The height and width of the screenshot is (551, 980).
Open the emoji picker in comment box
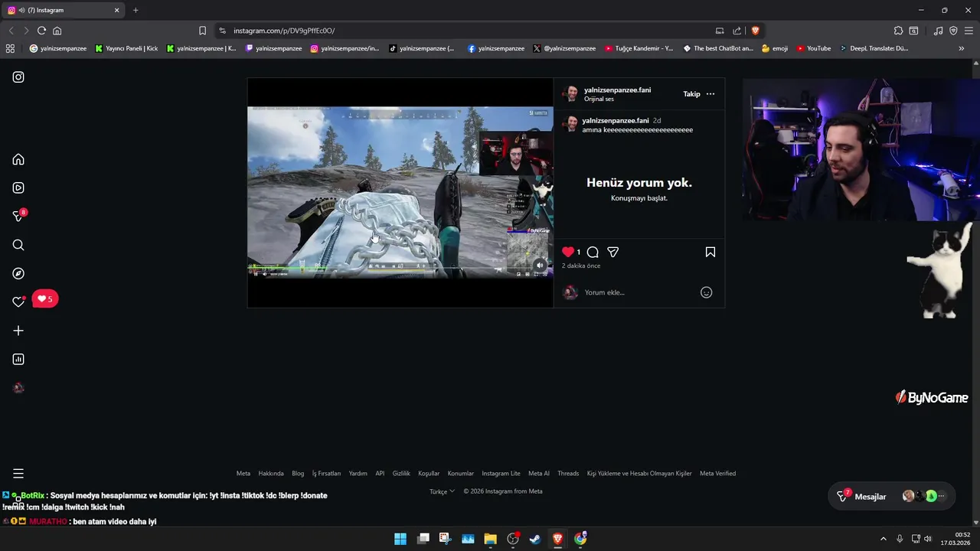tap(707, 292)
